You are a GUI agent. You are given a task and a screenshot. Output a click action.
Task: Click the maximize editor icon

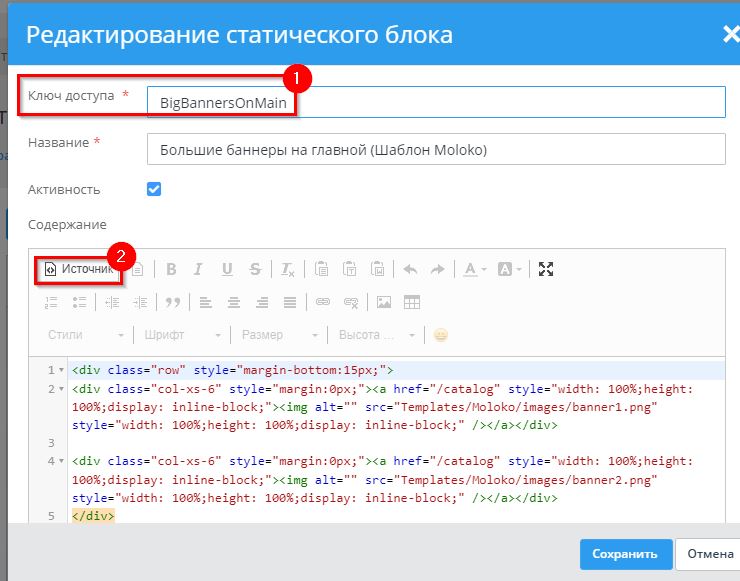pos(546,269)
